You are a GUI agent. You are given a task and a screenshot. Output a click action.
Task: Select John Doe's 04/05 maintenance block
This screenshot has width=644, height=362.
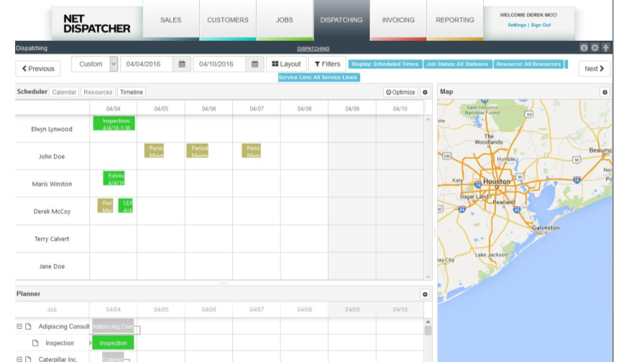click(154, 151)
